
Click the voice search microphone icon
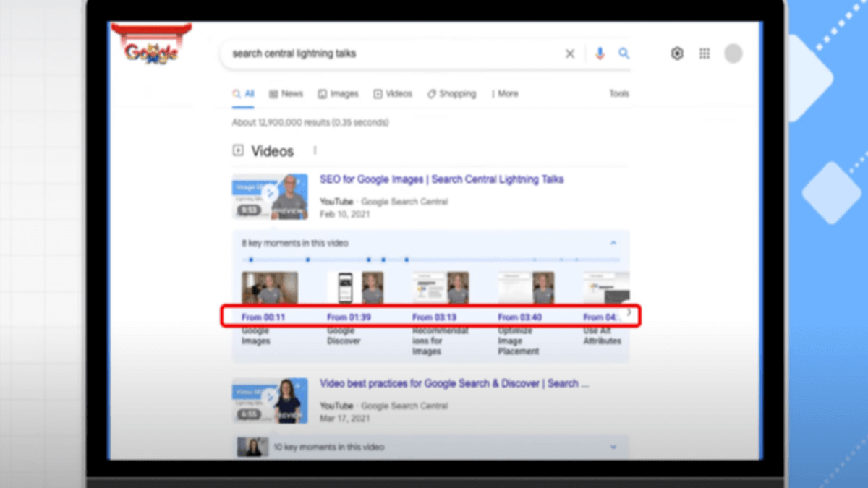click(599, 53)
